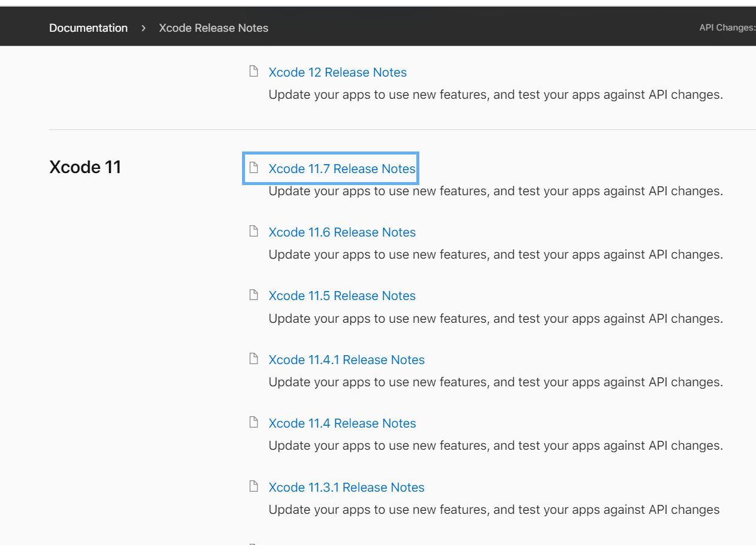Select Xcode Release Notes in the breadcrumb

pos(213,28)
